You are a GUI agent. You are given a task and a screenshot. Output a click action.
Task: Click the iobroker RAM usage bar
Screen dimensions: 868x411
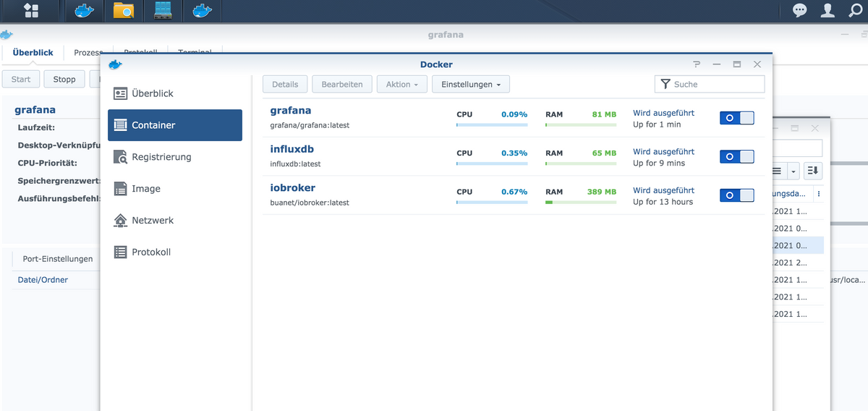coord(581,203)
